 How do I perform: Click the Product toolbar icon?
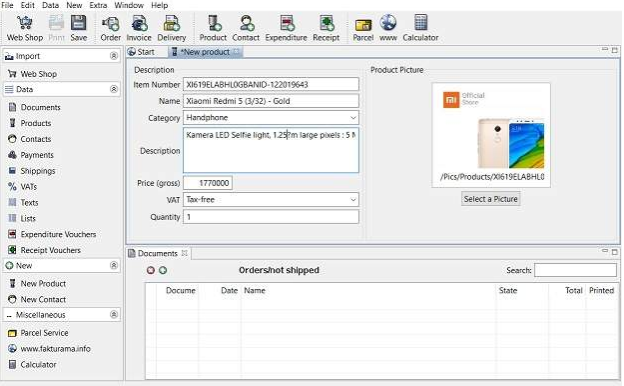tap(213, 28)
